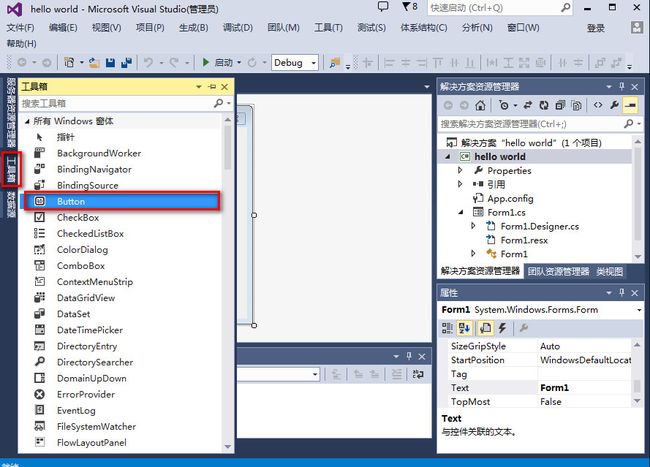
Task: Click the 登录 sign-in link
Action: click(x=595, y=28)
